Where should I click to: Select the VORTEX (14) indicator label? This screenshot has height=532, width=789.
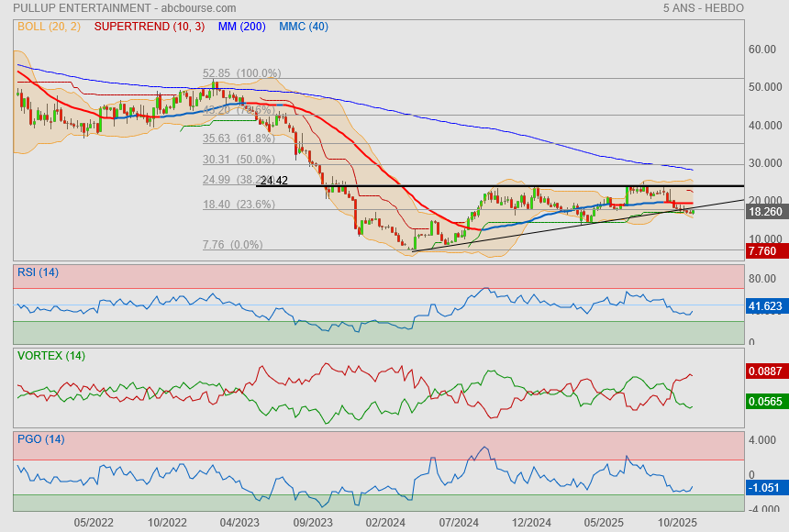(x=50, y=356)
